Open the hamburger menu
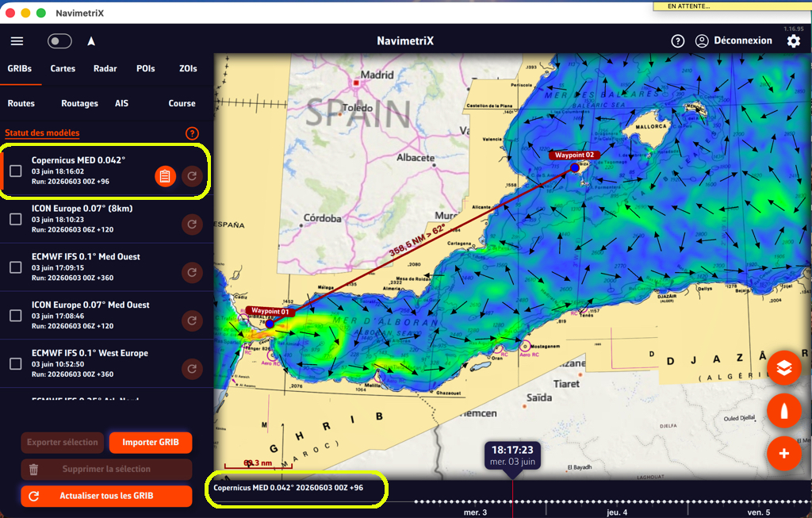 point(17,41)
